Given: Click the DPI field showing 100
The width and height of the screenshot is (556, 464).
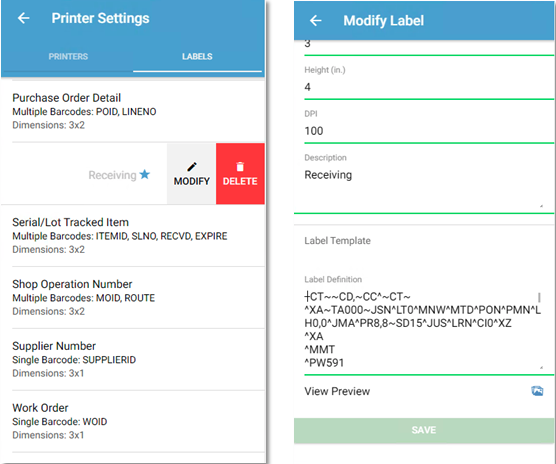Looking at the screenshot, I should tap(429, 131).
